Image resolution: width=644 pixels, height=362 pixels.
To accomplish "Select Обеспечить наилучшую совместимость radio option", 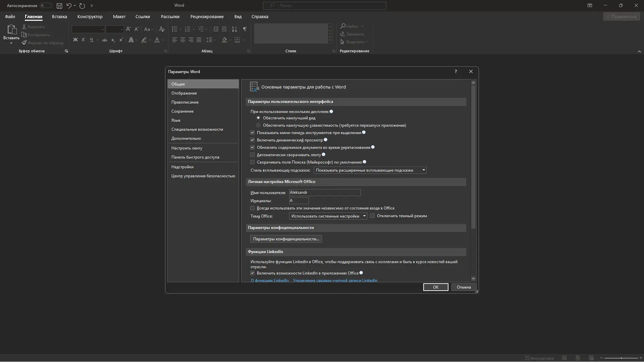I will 258,125.
